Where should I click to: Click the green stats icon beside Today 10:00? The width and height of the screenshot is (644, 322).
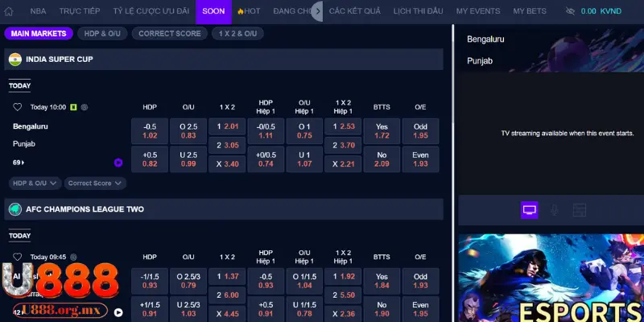point(74,107)
